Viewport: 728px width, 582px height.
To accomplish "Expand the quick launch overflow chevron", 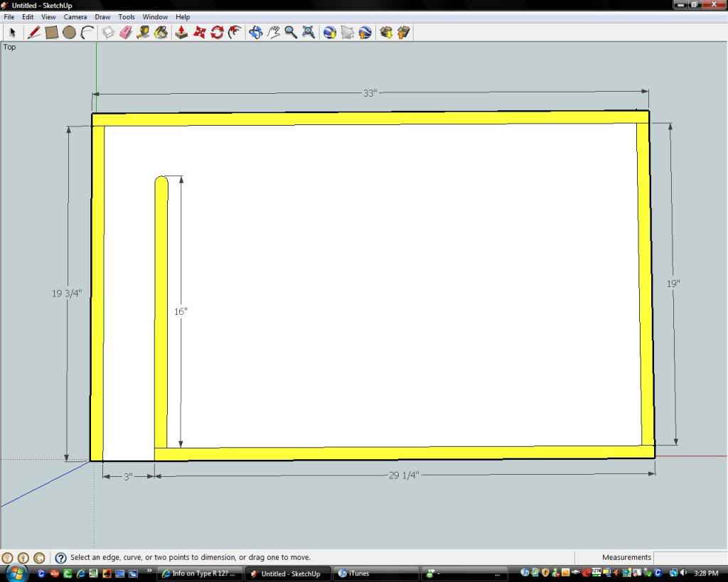I will coord(149,571).
